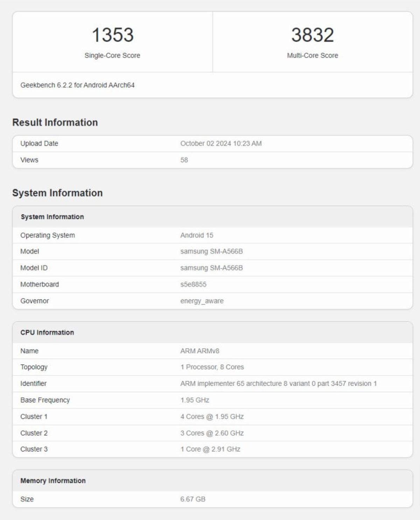Click the Model ID row value
The width and height of the screenshot is (420, 520).
tap(211, 268)
